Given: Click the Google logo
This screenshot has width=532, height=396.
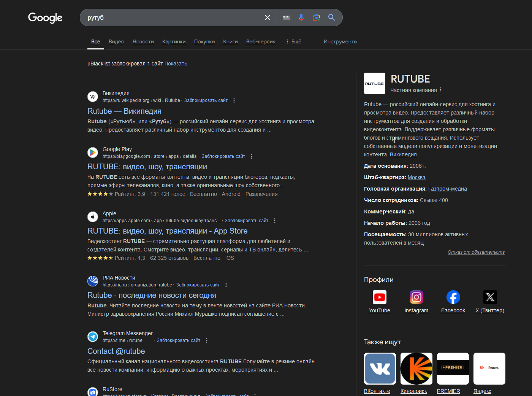Looking at the screenshot, I should (45, 17).
